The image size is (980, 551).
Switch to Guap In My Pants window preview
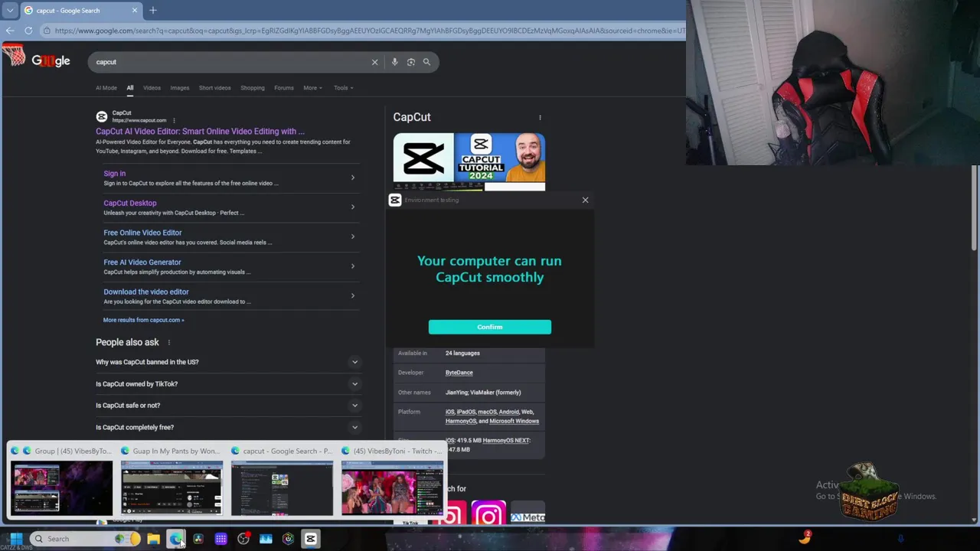coord(171,480)
